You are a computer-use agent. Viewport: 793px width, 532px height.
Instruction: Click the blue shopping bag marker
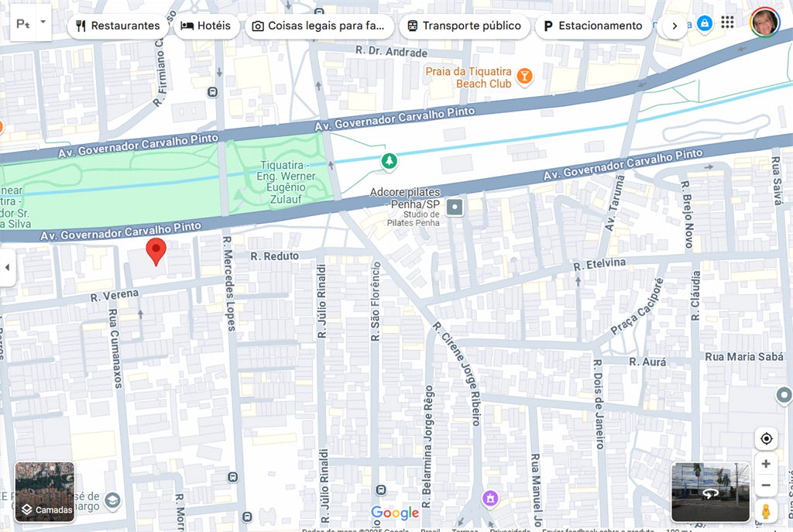[705, 23]
